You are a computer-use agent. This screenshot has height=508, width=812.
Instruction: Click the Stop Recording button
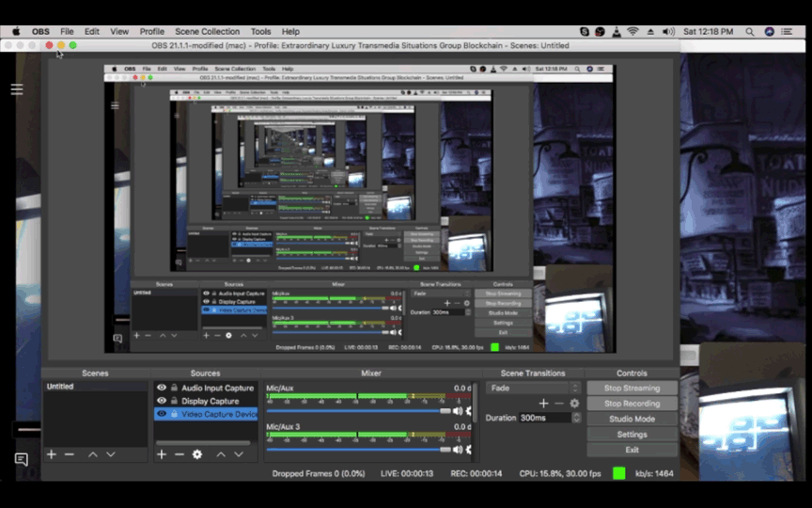point(632,404)
